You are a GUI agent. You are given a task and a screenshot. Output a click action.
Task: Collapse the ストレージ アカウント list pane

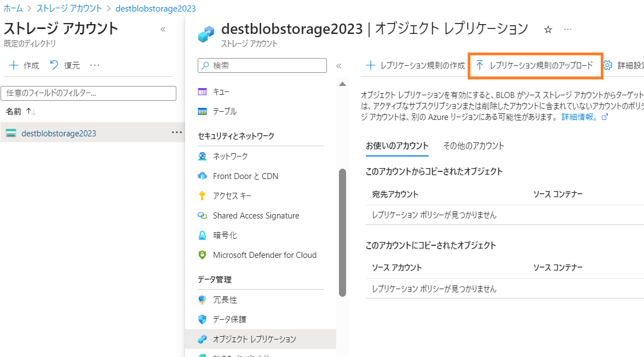(x=163, y=29)
